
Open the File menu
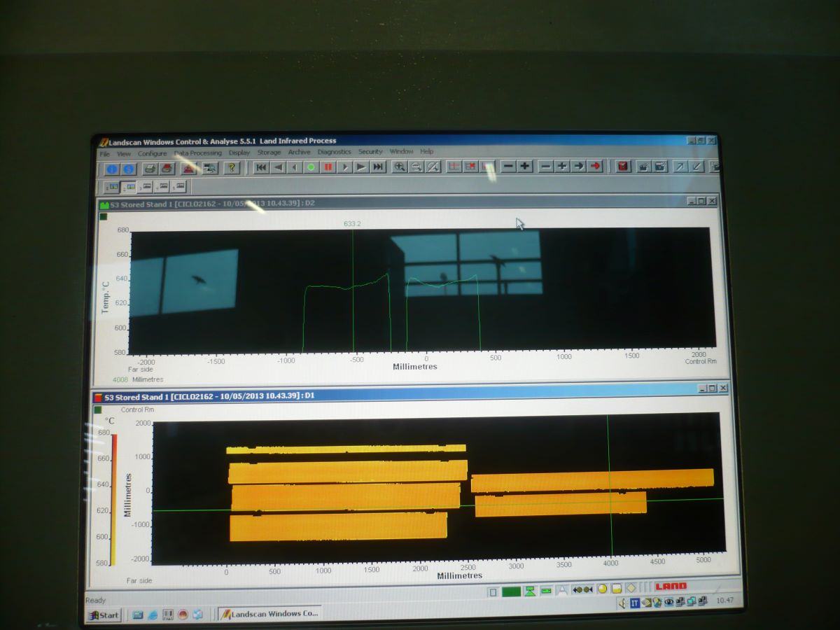coord(105,153)
